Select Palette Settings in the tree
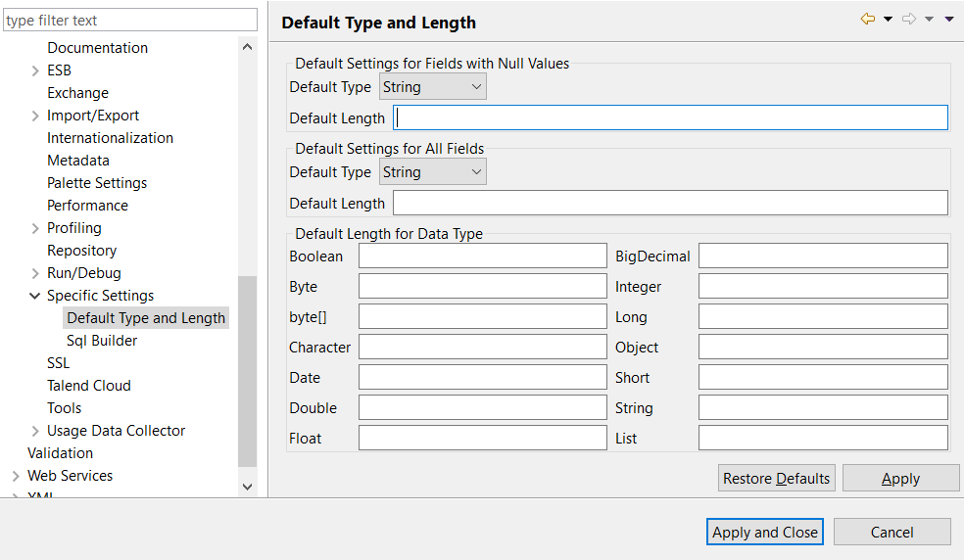964x560 pixels. (x=97, y=183)
